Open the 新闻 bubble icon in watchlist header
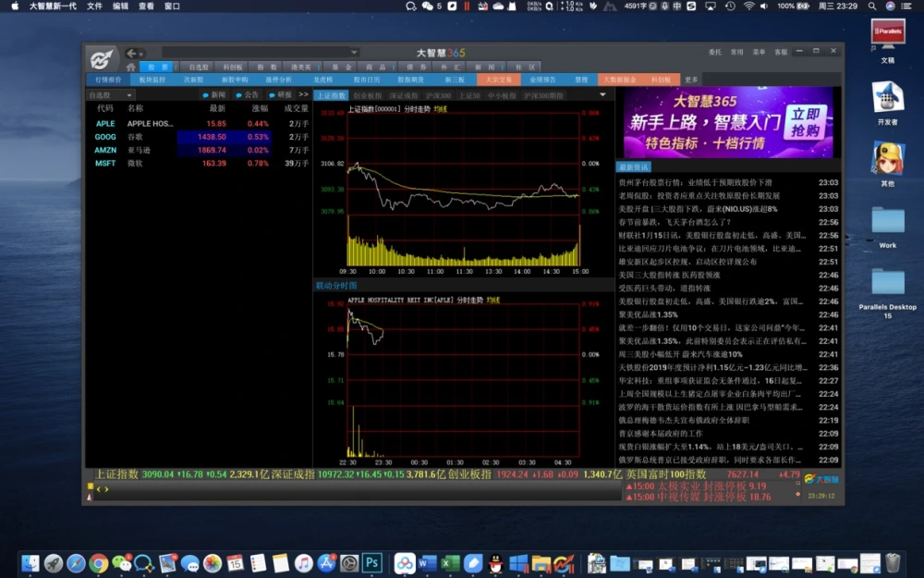Screen dimensions: 924x578 (206, 95)
